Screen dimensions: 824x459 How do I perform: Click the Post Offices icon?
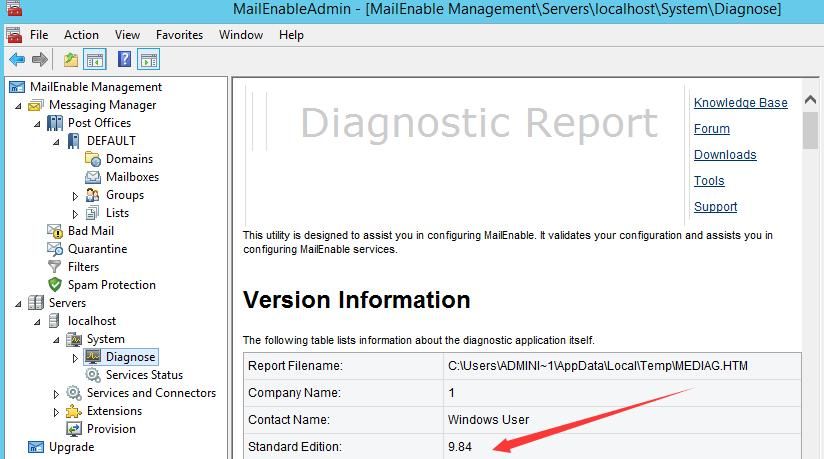55,123
